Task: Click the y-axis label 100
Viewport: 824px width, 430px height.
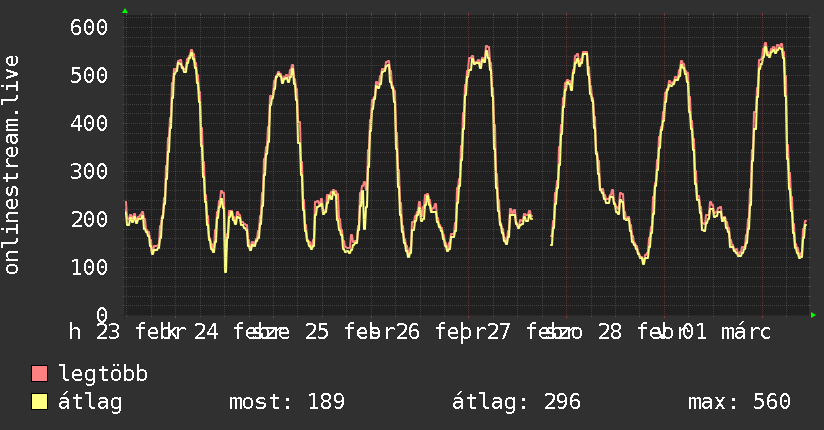Action: (x=89, y=268)
